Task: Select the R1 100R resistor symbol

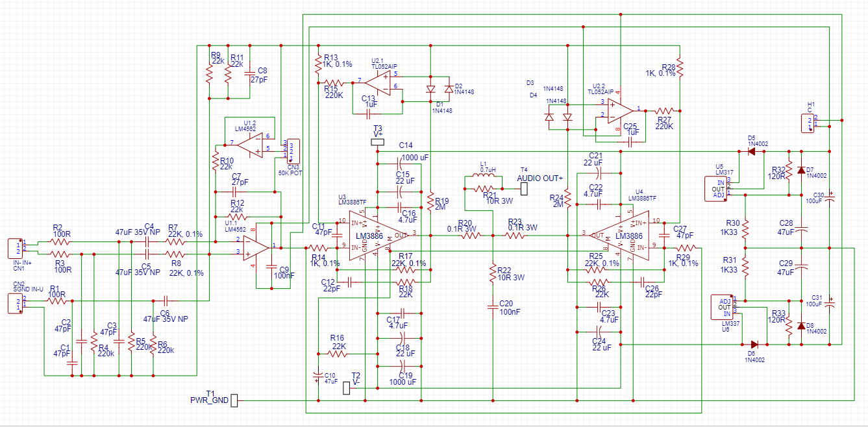Action: pyautogui.click(x=58, y=301)
